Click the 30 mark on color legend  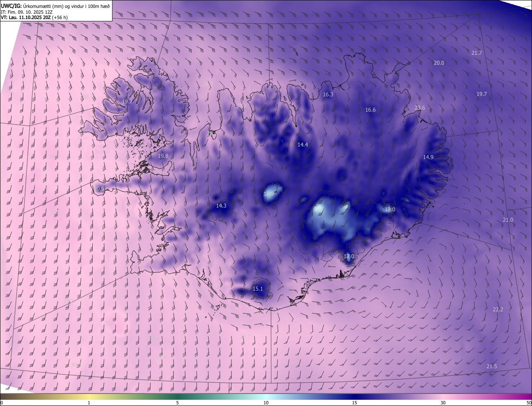[443, 403]
